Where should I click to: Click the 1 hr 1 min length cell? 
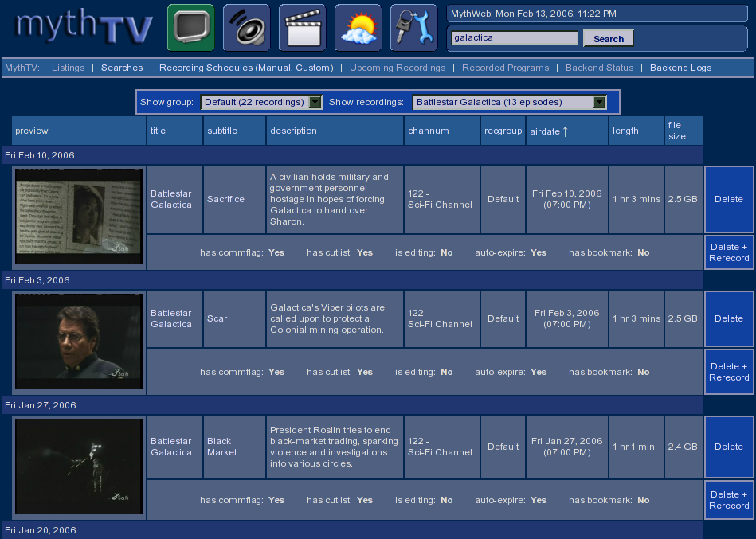tap(637, 447)
